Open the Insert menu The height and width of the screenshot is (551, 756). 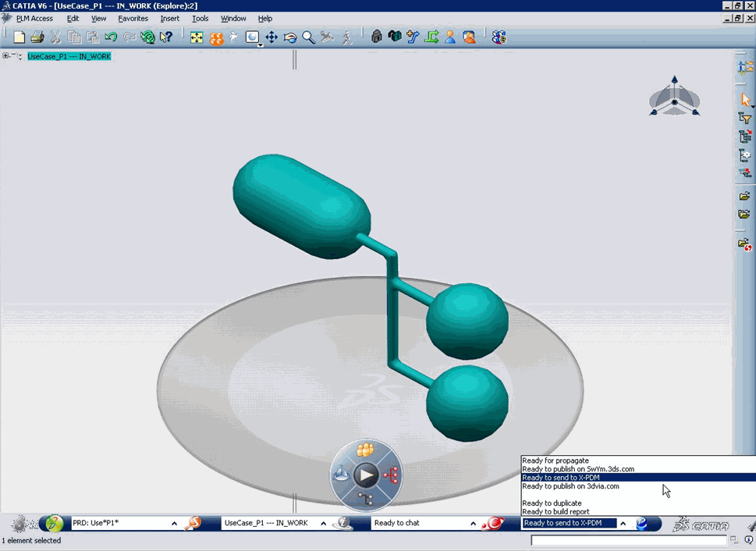170,18
